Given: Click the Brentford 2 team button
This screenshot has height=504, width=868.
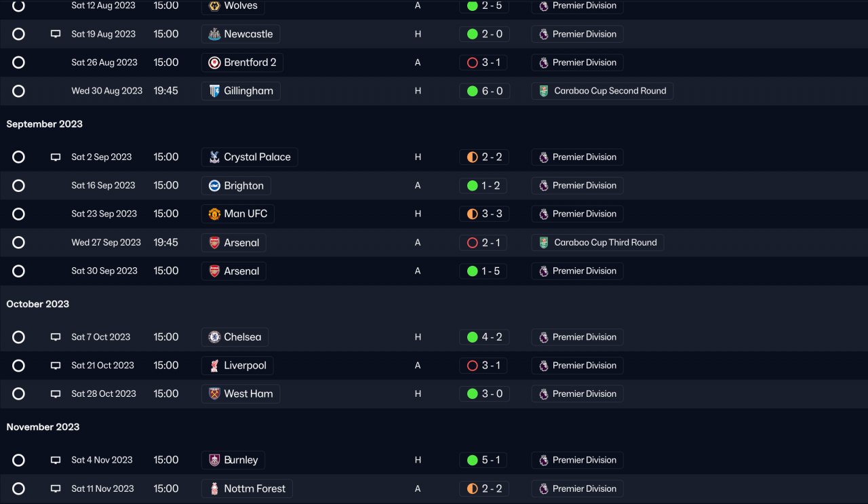Looking at the screenshot, I should [242, 62].
